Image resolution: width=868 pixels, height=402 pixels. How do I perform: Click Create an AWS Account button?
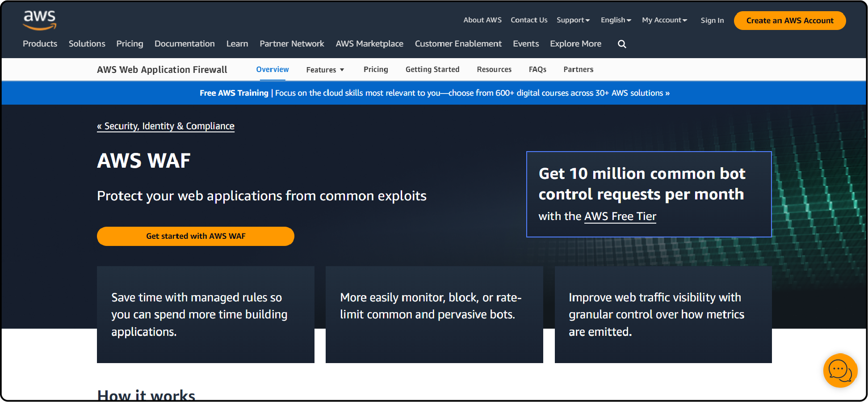[790, 21]
